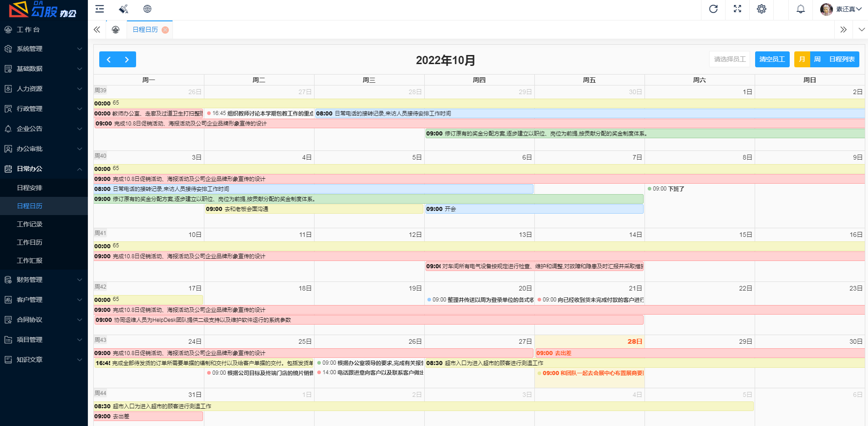Click the 客户管理 sidebar icon
Viewport: 868px width, 426px height.
click(8, 300)
